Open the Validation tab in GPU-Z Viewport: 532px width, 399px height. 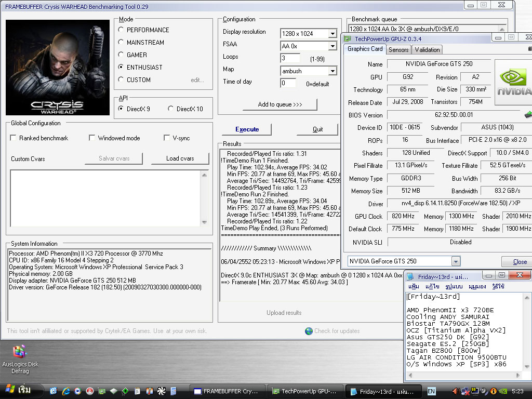pos(428,50)
